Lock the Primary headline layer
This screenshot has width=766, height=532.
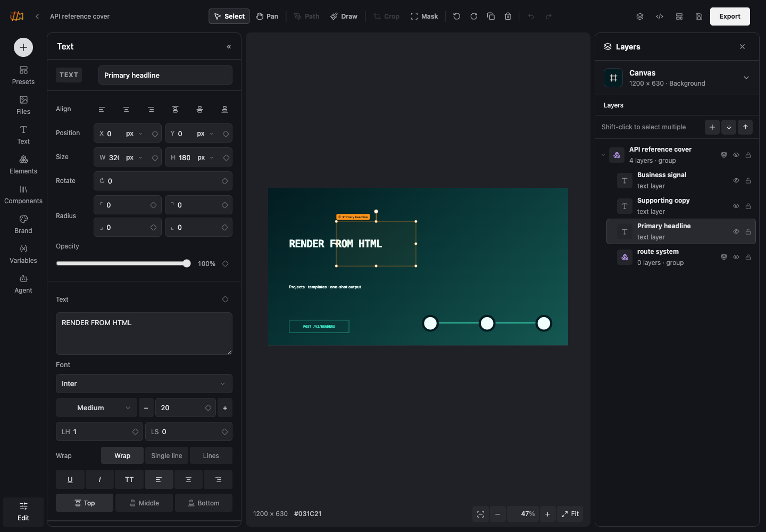(748, 231)
